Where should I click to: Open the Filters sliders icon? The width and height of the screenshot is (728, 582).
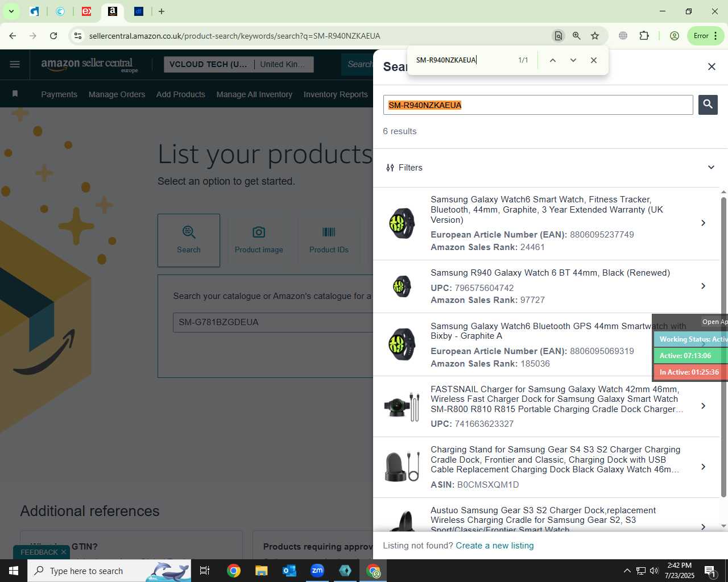tap(390, 168)
